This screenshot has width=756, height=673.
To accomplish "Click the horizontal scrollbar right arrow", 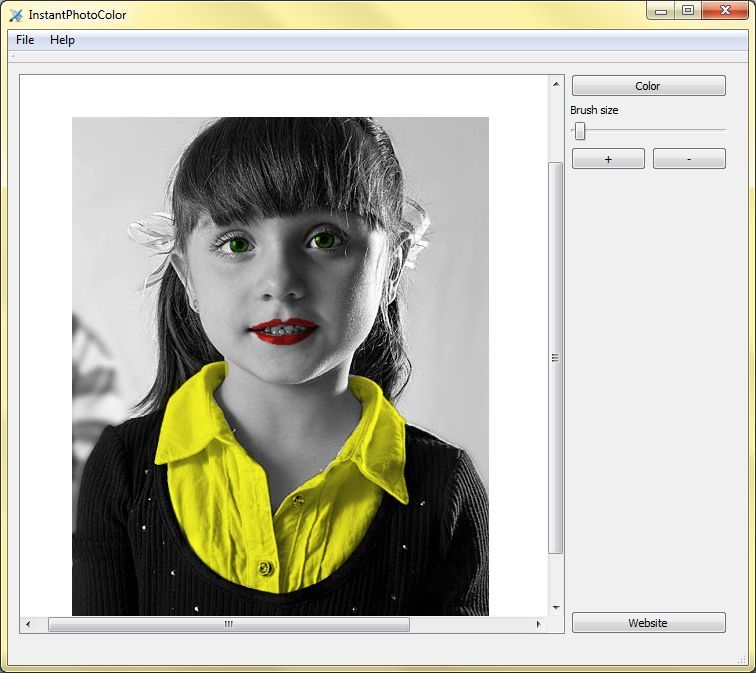I will click(539, 624).
